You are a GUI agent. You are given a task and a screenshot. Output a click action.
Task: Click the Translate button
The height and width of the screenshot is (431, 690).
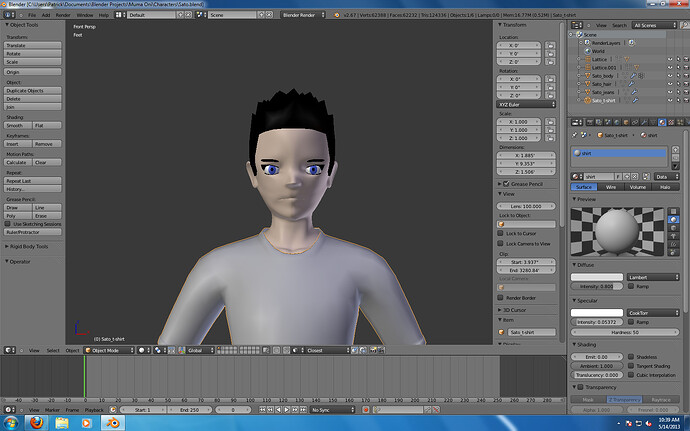[x=33, y=45]
